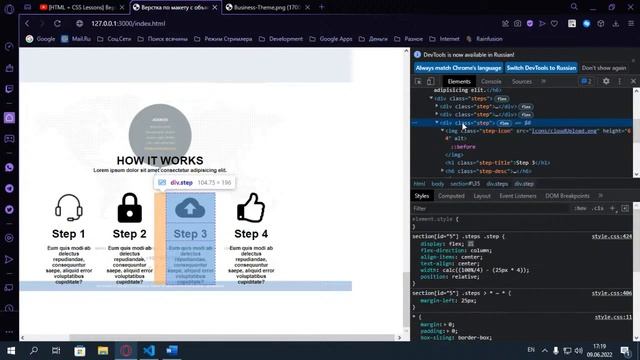Show the issues counter badge in DevTools
This screenshot has height=360, width=640.
[x=587, y=81]
